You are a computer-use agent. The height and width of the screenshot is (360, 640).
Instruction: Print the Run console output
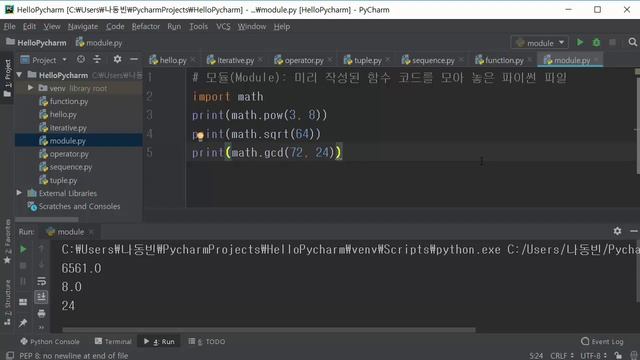click(41, 313)
